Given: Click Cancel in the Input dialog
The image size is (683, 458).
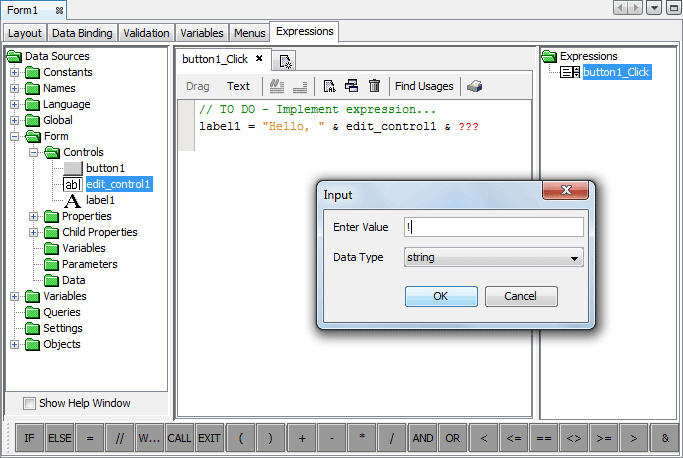Looking at the screenshot, I should point(520,296).
